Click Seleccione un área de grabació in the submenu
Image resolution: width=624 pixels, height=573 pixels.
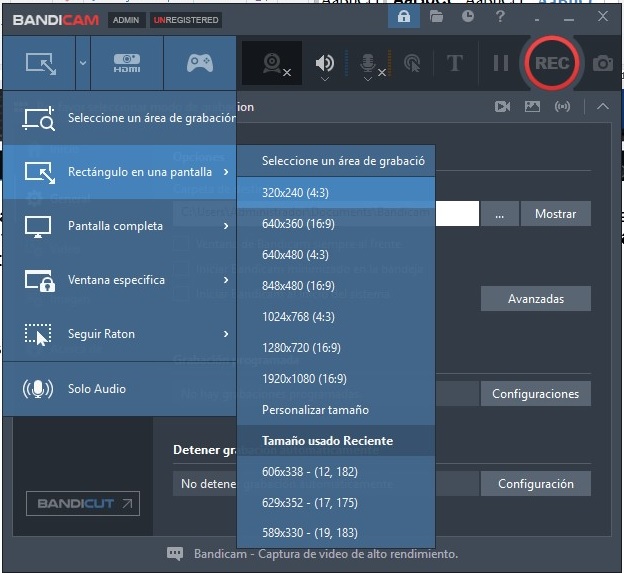point(336,161)
